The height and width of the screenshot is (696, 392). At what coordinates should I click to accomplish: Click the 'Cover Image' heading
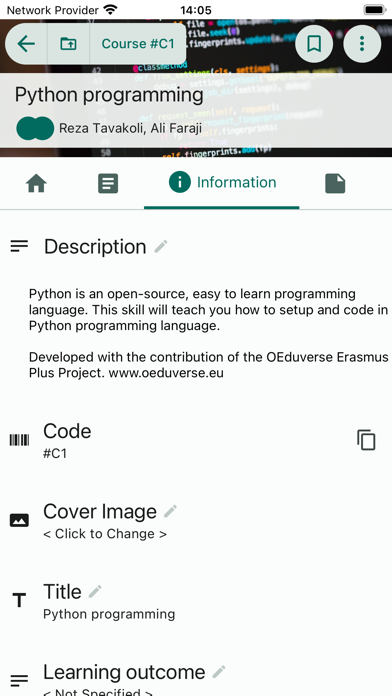tap(100, 512)
